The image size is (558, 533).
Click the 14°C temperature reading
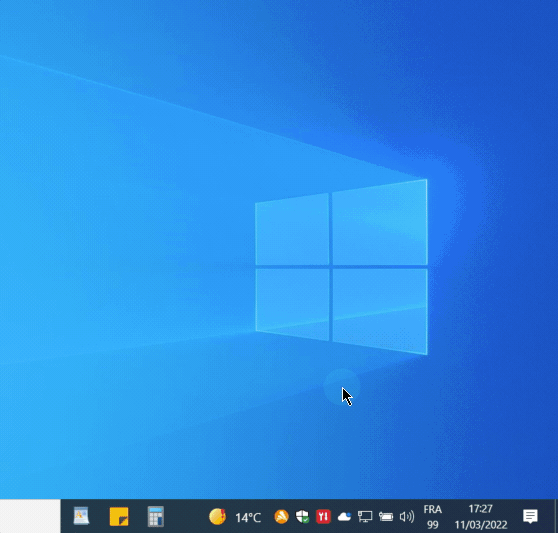tap(248, 517)
